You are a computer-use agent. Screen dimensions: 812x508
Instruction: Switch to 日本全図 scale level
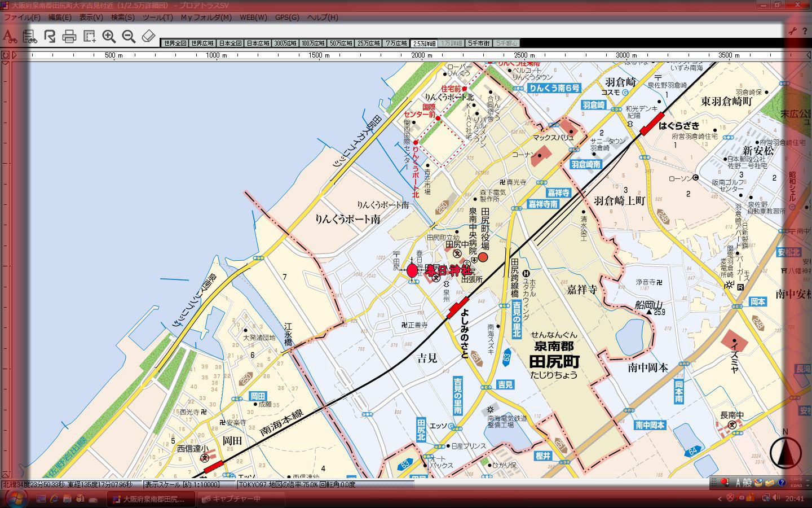click(230, 43)
